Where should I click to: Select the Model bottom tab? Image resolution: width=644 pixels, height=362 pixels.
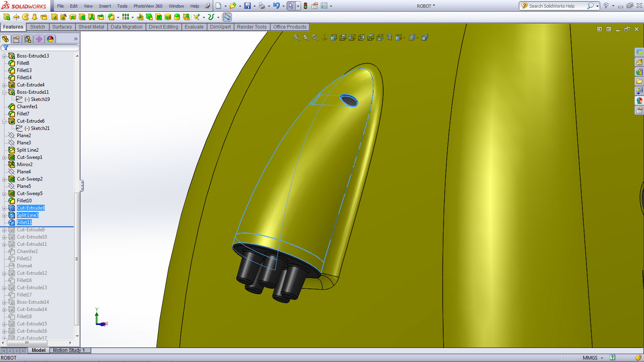click(x=39, y=350)
